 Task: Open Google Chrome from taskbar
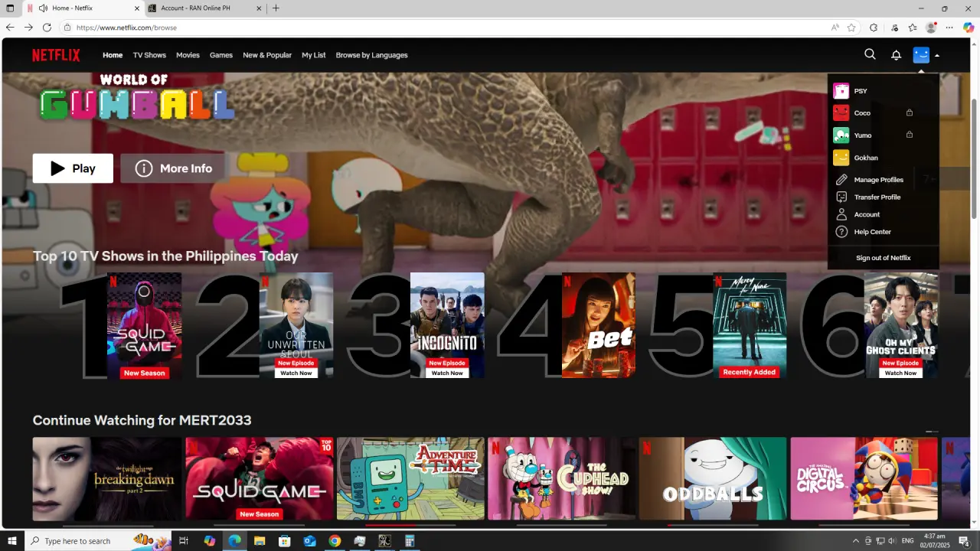coord(335,541)
